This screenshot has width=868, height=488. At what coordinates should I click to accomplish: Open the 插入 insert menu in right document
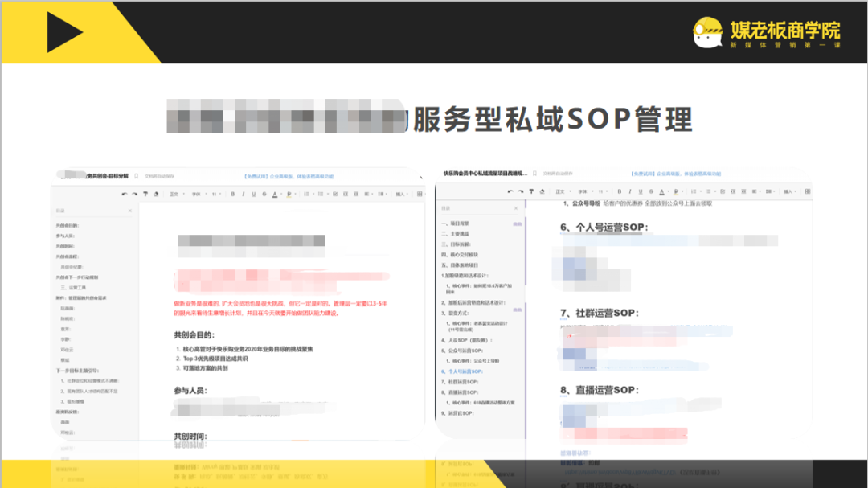(789, 191)
